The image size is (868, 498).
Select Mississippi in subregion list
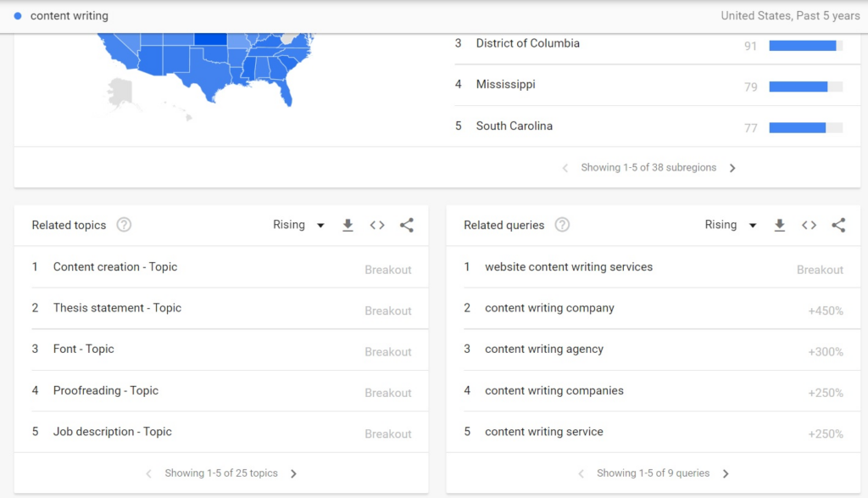click(506, 85)
